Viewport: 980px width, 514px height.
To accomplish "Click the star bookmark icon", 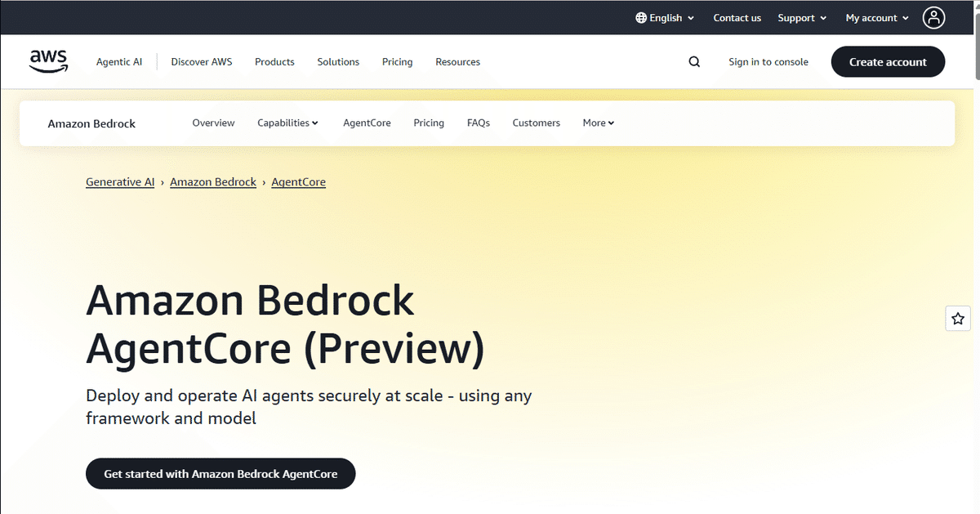I will [958, 319].
